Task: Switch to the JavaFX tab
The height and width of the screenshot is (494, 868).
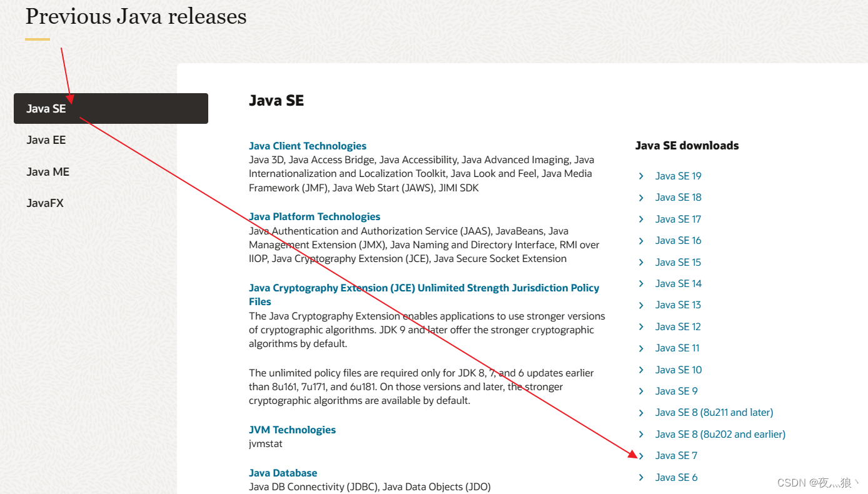Action: coord(45,203)
